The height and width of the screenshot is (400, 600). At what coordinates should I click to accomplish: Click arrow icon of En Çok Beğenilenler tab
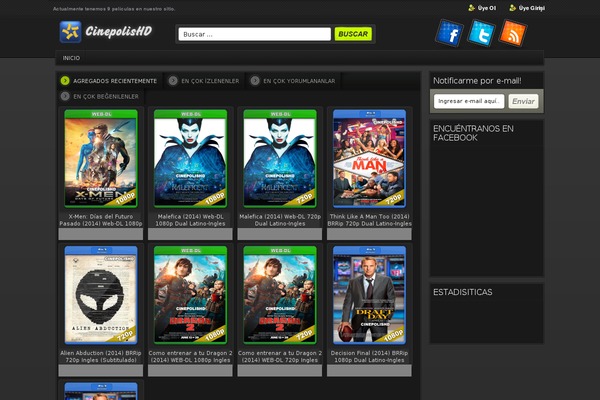pos(65,96)
